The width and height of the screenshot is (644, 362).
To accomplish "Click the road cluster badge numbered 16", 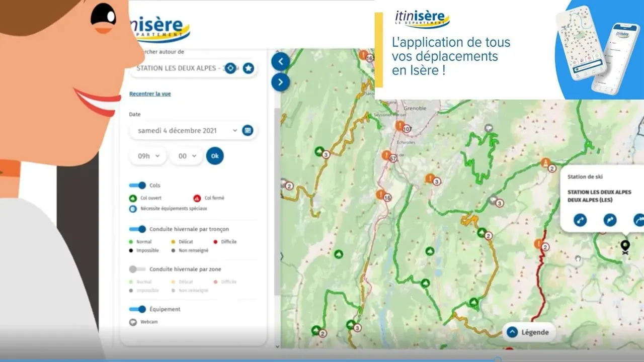I will pos(370,58).
